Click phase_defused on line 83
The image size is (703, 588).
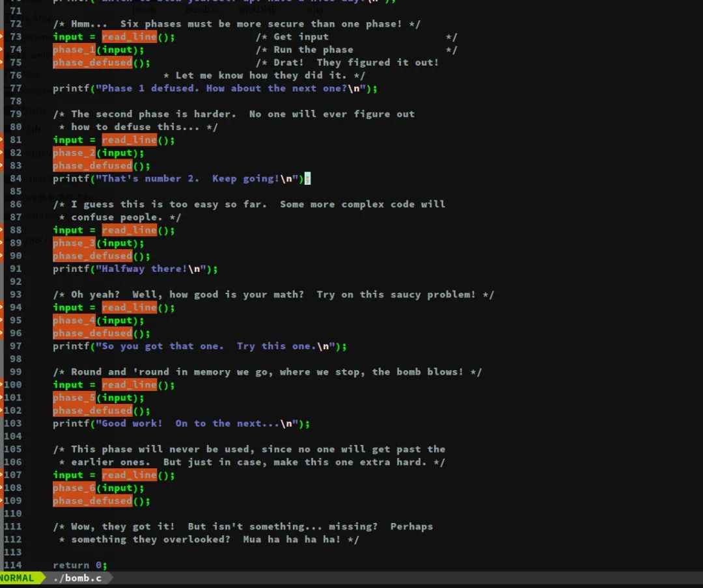click(92, 165)
